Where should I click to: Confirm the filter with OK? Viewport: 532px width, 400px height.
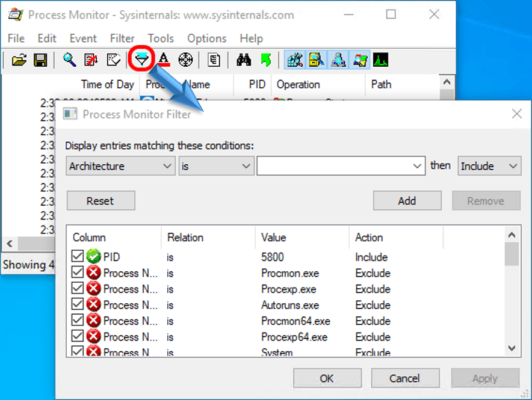[327, 378]
